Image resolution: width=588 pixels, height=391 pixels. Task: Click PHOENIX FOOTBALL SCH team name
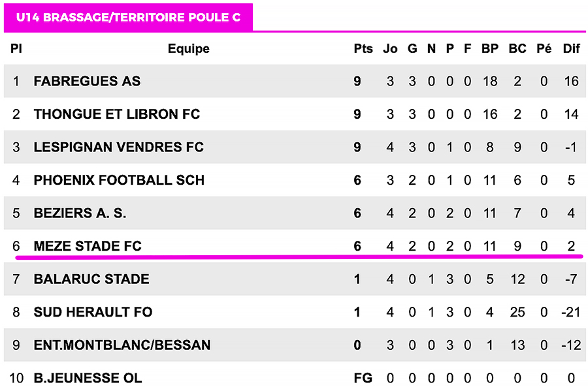click(119, 180)
